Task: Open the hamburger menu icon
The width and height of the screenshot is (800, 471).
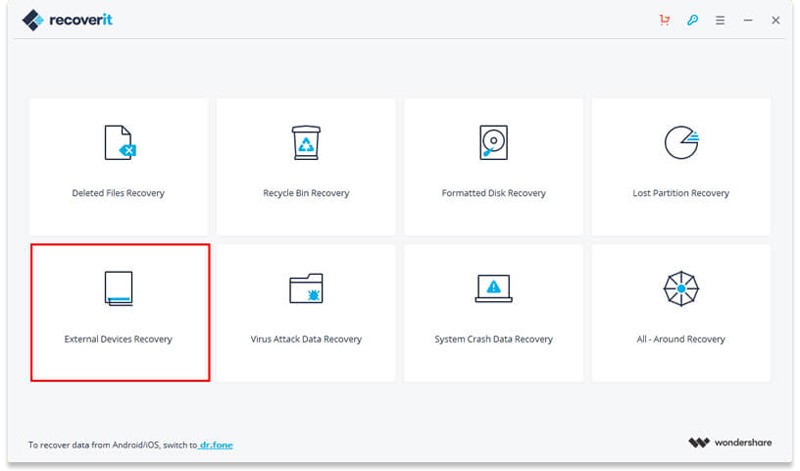Action: click(720, 20)
